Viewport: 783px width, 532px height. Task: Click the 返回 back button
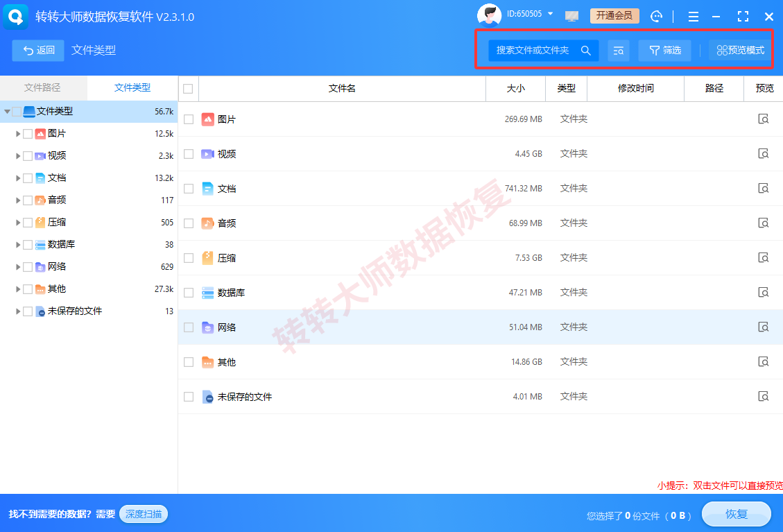(38, 51)
